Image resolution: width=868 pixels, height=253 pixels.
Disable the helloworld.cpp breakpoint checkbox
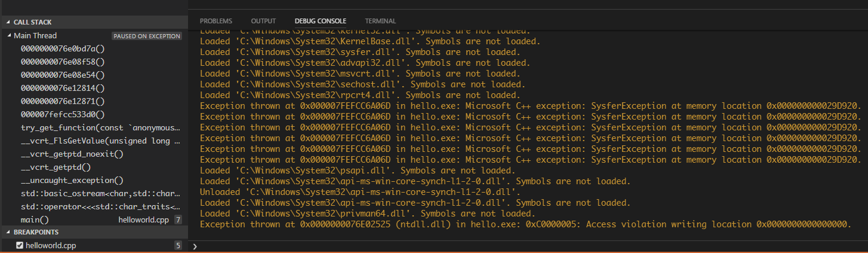coord(20,245)
